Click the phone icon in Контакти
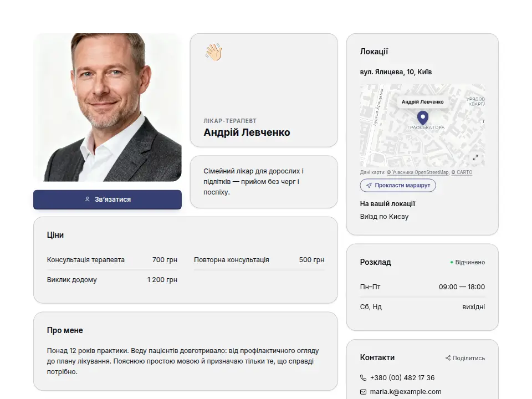532x399 pixels. (x=363, y=377)
